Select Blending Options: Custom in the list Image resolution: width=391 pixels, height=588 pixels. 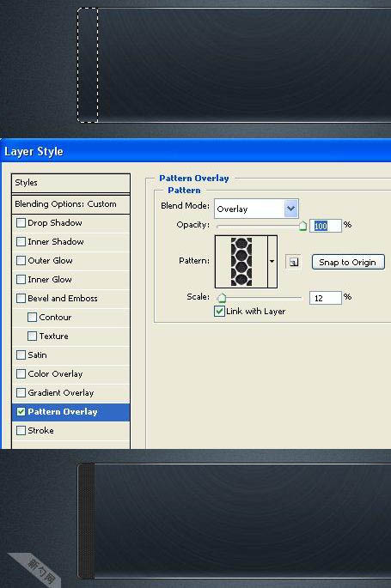[71, 204]
